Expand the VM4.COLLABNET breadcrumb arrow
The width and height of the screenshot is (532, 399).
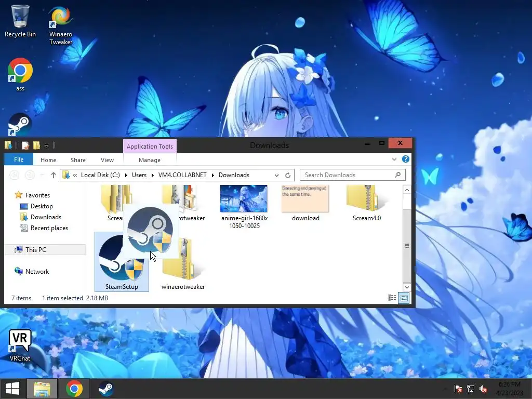pyautogui.click(x=212, y=175)
